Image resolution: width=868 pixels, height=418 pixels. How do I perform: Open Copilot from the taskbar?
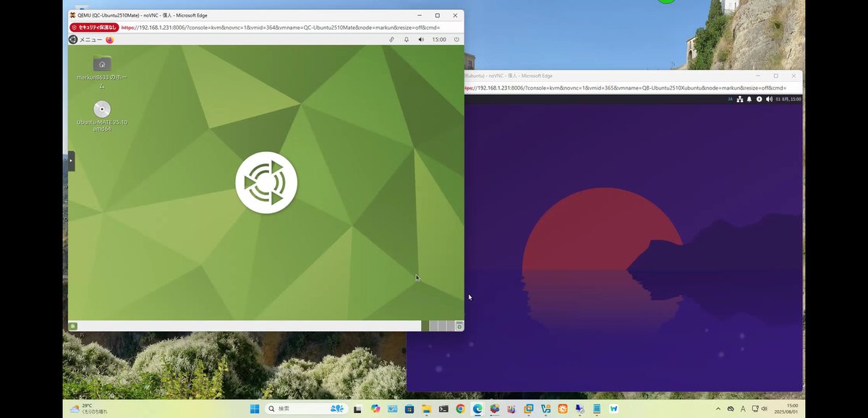pyautogui.click(x=375, y=409)
